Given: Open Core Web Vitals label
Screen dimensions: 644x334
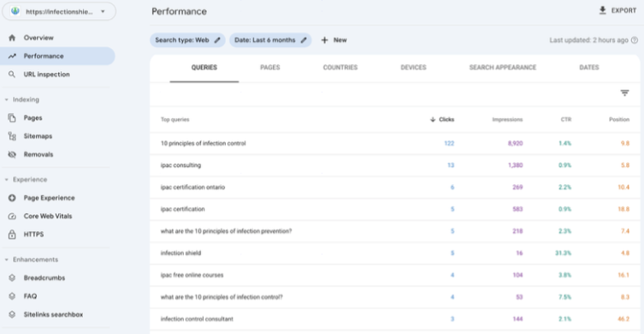Looking at the screenshot, I should coord(48,217).
